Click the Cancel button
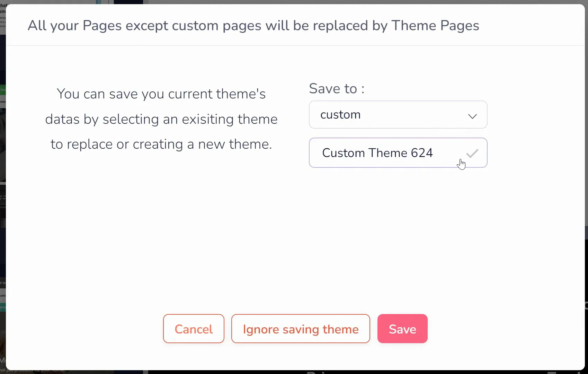588x374 pixels. tap(194, 329)
